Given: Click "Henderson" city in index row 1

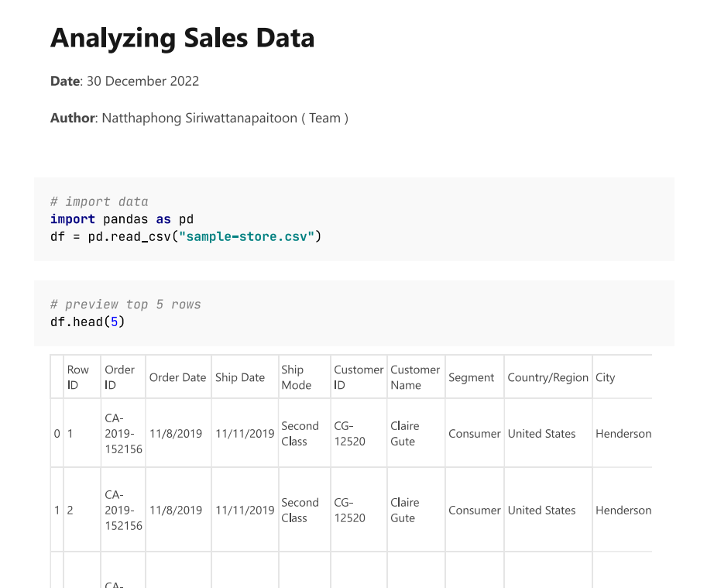Looking at the screenshot, I should (x=623, y=510).
